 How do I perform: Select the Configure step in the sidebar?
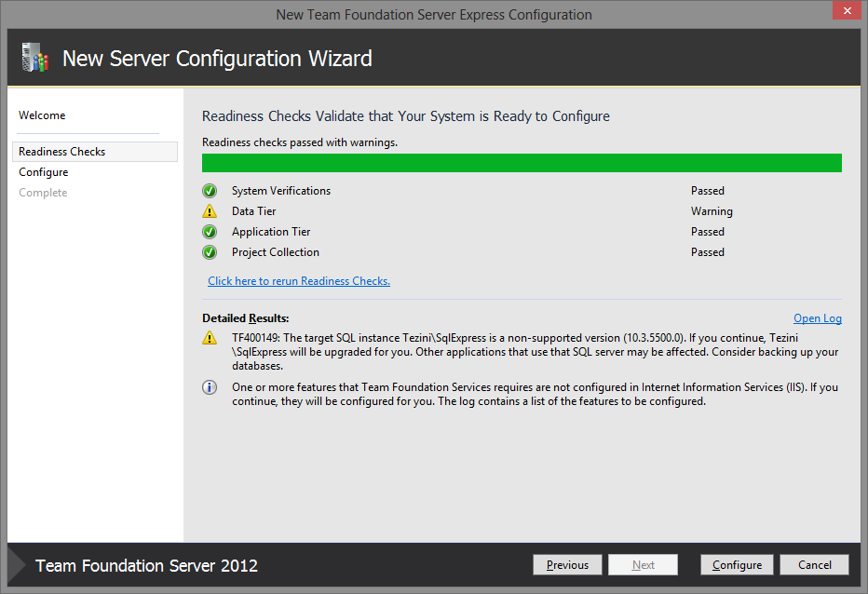(41, 171)
